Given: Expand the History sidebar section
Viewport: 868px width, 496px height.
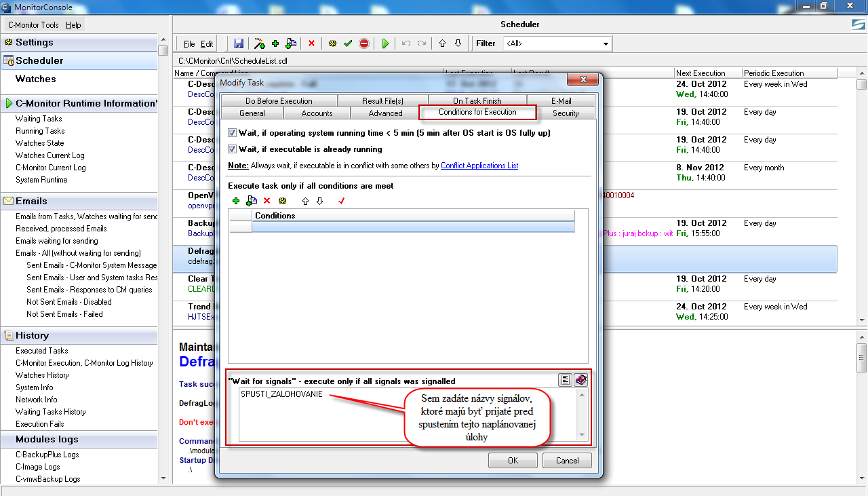Looking at the screenshot, I should tap(79, 335).
